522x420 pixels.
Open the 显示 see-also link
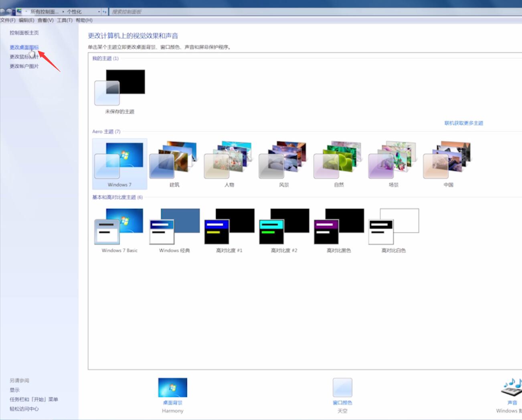tap(14, 390)
